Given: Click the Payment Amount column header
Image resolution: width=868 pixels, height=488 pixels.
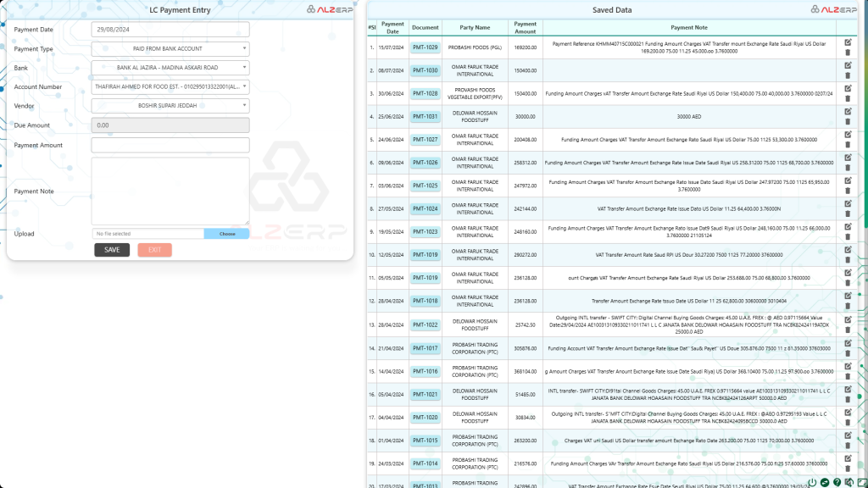Looking at the screenshot, I should click(x=525, y=28).
